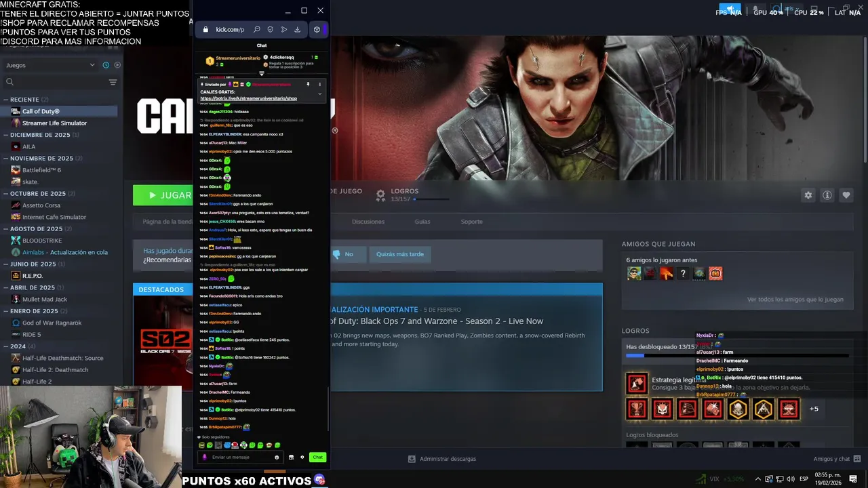Image resolution: width=868 pixels, height=488 pixels.
Task: Click the green JUGAR play button
Action: click(x=163, y=195)
